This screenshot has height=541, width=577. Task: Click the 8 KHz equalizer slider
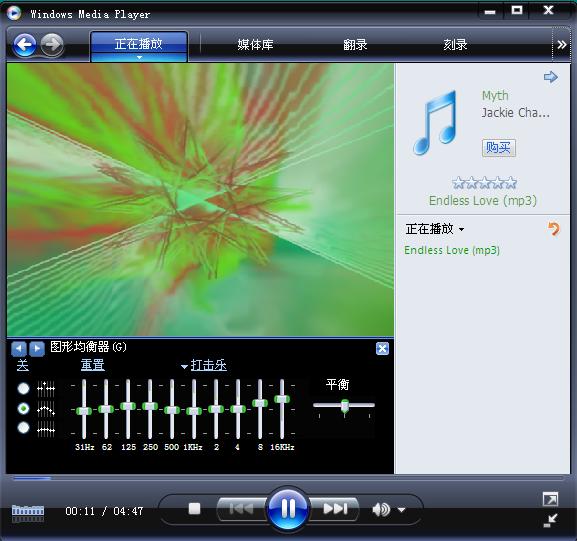[x=260, y=403]
